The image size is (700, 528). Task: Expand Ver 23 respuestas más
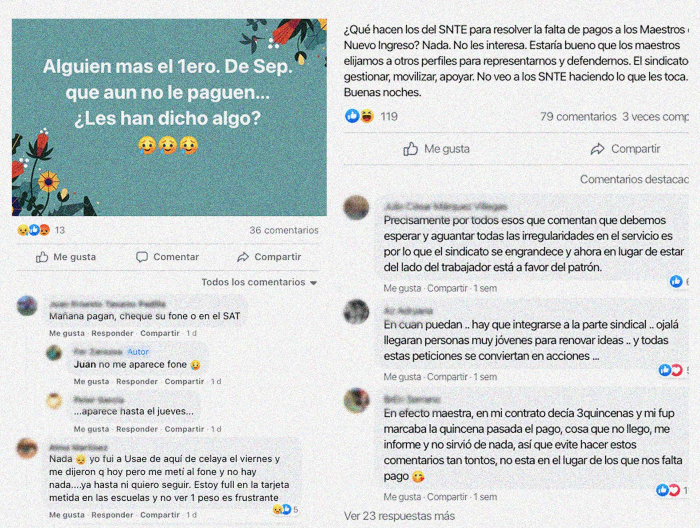click(399, 516)
